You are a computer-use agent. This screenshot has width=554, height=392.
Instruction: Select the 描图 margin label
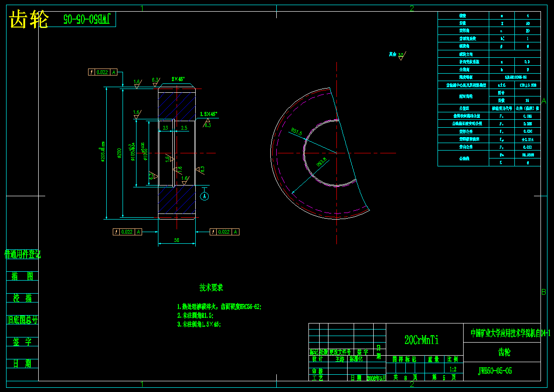[x=22, y=276]
